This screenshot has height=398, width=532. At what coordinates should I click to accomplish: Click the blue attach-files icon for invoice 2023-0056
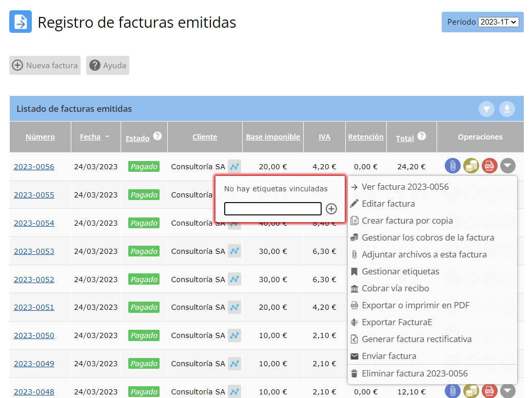click(452, 166)
